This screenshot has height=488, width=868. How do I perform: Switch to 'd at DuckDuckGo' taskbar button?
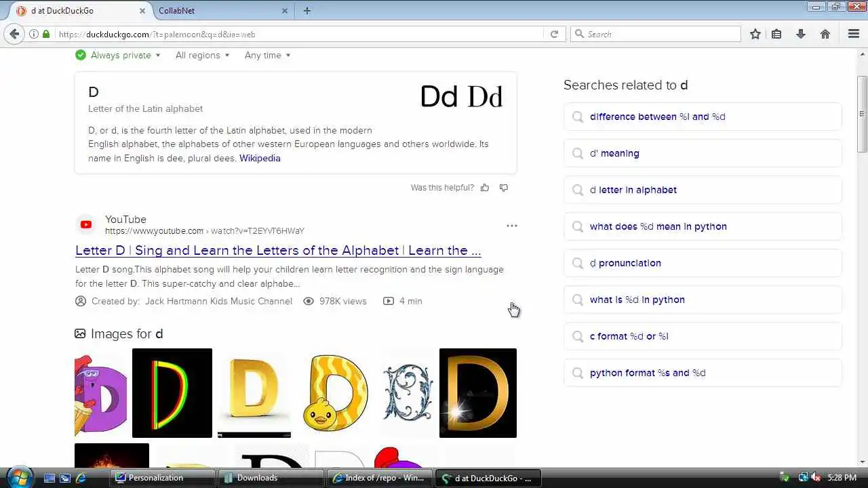pyautogui.click(x=488, y=478)
